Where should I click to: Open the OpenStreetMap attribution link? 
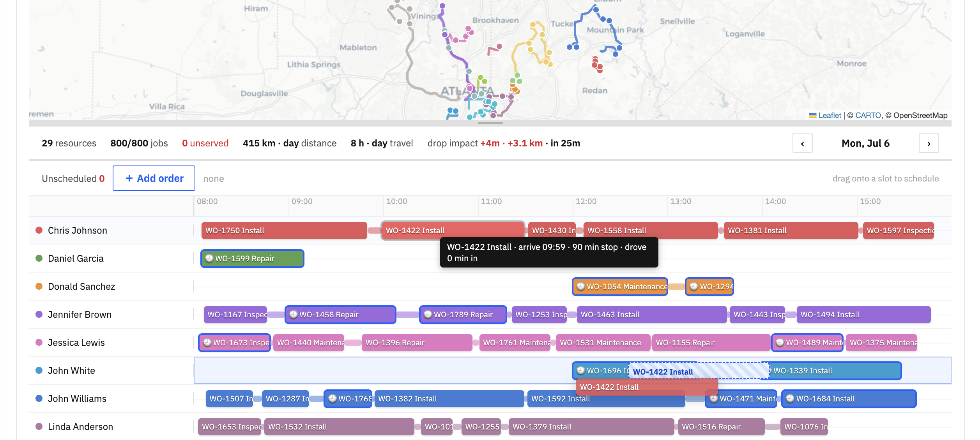pyautogui.click(x=920, y=116)
